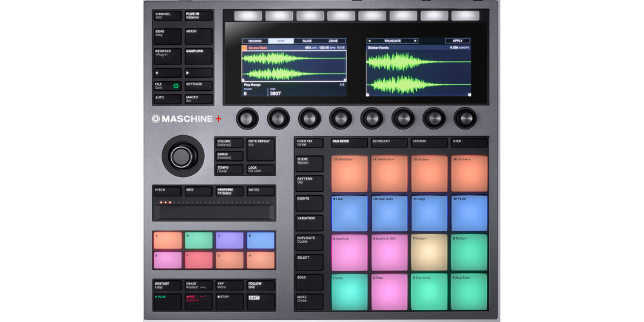Select the SLICE tab on screen

pos(307,41)
